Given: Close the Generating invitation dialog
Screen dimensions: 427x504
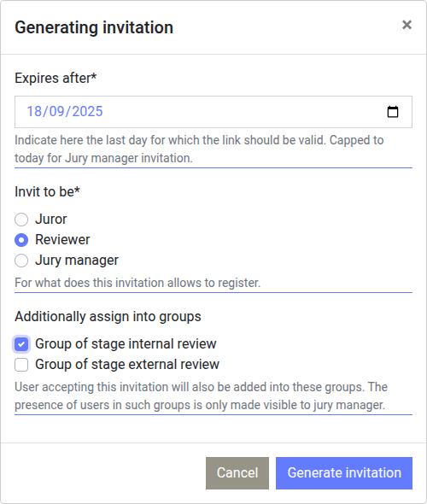Looking at the screenshot, I should 407,25.
